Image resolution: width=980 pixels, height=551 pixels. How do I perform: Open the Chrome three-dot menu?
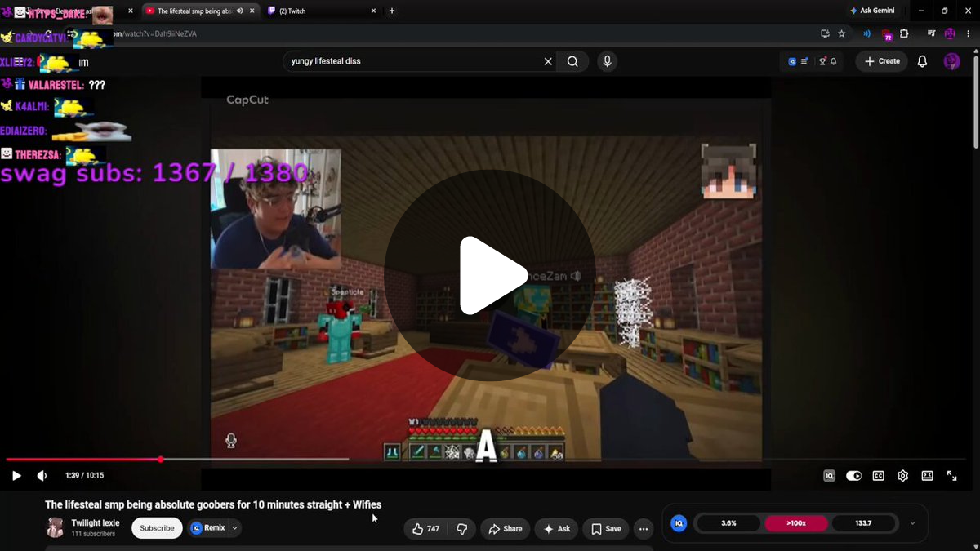[968, 33]
